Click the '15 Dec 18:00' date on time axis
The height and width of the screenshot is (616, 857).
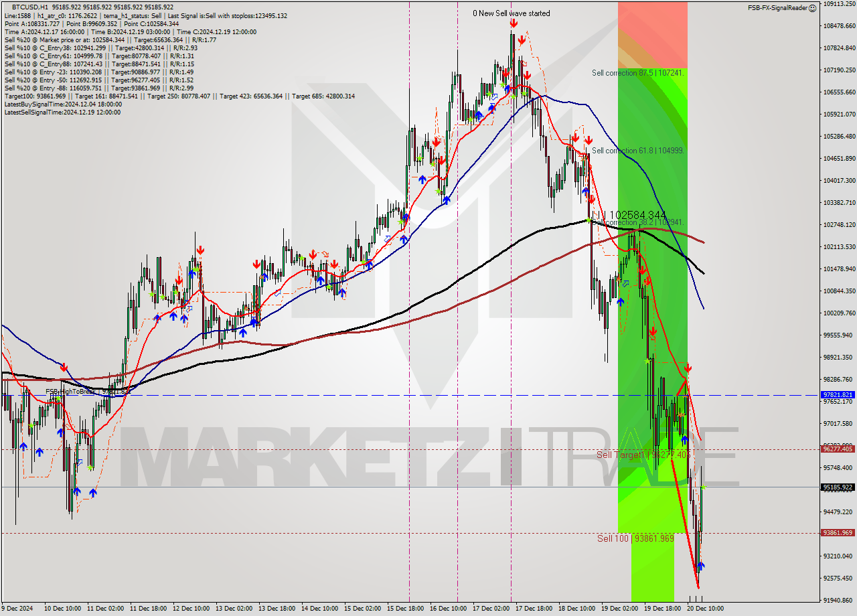(x=405, y=609)
